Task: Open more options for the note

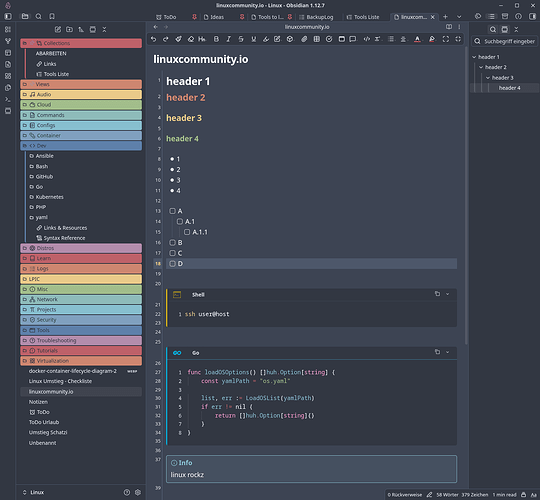Action: tap(459, 27)
